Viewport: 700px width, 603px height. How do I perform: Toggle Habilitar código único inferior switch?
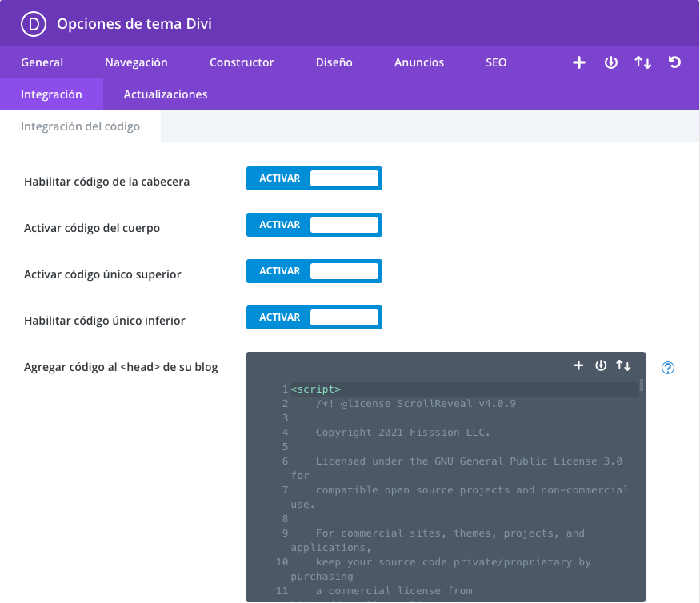[314, 317]
